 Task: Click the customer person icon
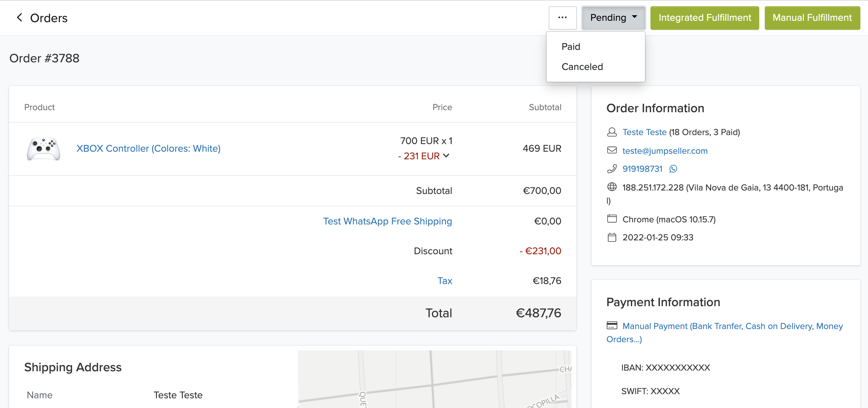tap(612, 132)
